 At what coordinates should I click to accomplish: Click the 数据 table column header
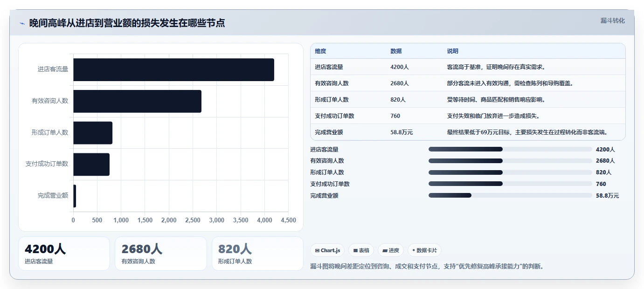[396, 51]
